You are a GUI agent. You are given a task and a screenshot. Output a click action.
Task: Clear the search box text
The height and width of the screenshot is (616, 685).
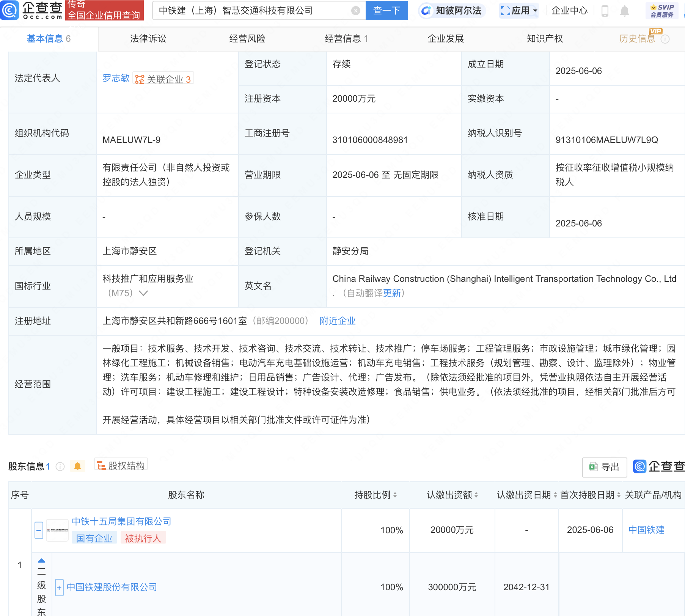355,11
